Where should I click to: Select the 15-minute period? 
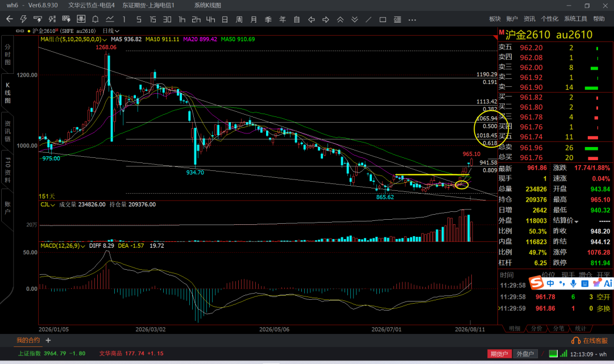pos(153,19)
